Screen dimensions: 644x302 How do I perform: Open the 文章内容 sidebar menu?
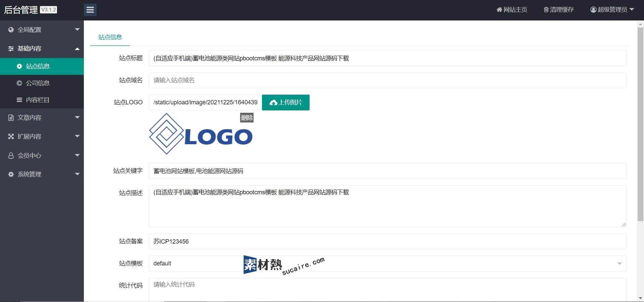42,117
